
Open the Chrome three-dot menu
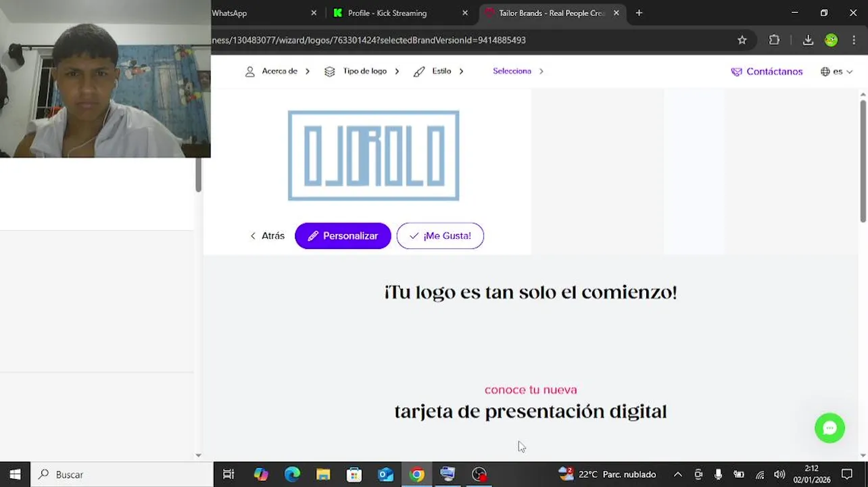pos(854,40)
